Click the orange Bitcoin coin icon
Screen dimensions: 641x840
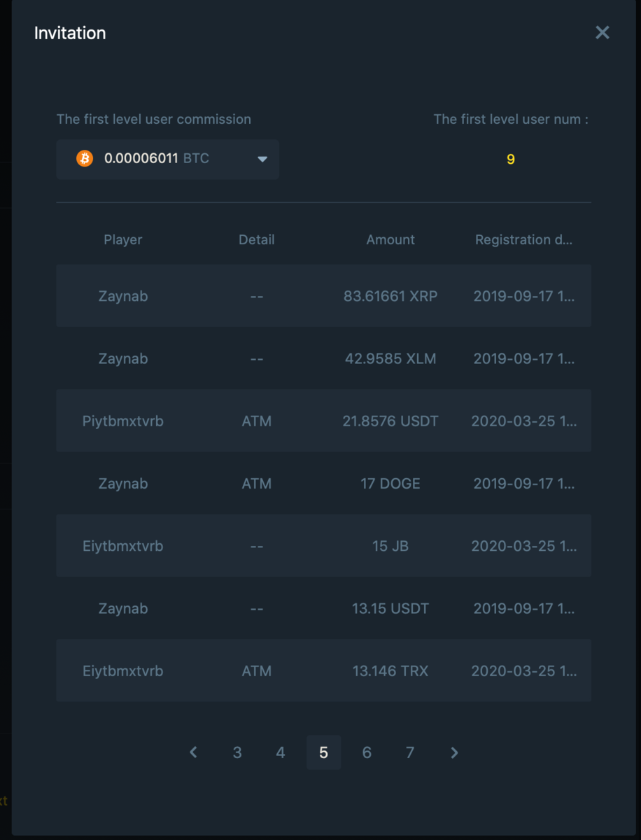point(85,159)
